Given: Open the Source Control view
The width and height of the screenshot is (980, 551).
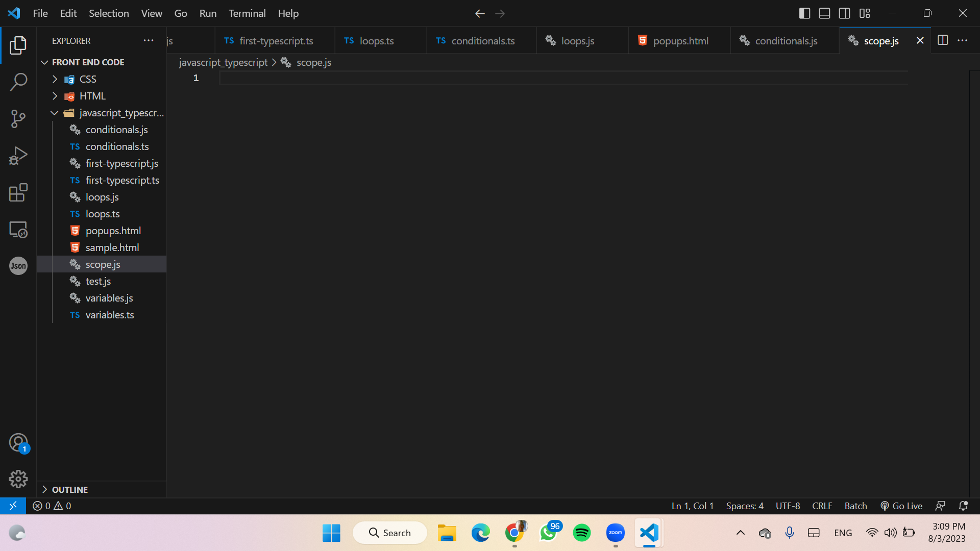Looking at the screenshot, I should [18, 118].
